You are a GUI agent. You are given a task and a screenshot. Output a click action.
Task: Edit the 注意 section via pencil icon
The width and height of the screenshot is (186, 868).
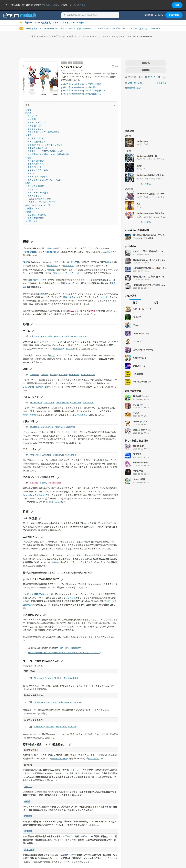click(x=32, y=512)
